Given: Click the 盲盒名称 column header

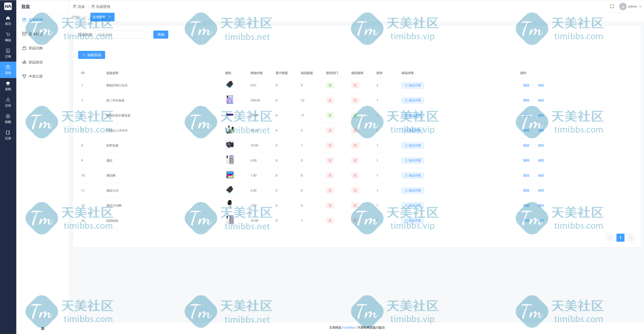Looking at the screenshot, I should [112, 73].
